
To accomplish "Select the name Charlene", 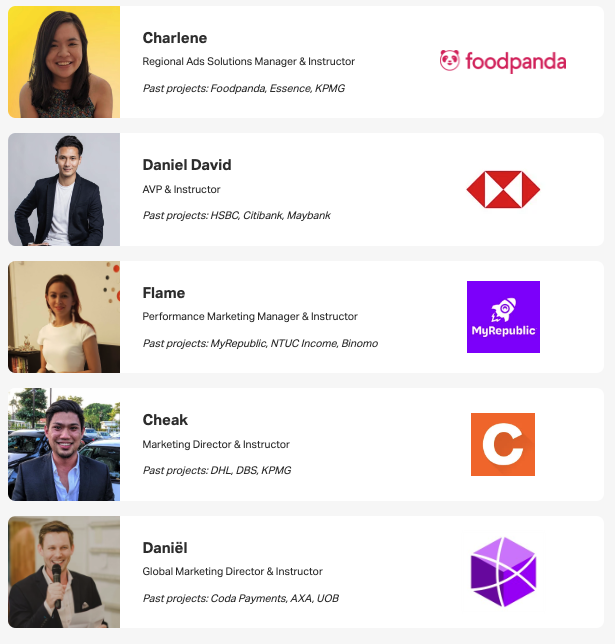I will tap(175, 38).
